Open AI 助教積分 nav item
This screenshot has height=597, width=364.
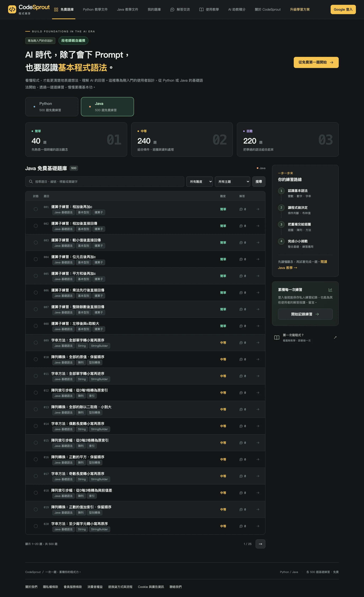click(x=237, y=9)
